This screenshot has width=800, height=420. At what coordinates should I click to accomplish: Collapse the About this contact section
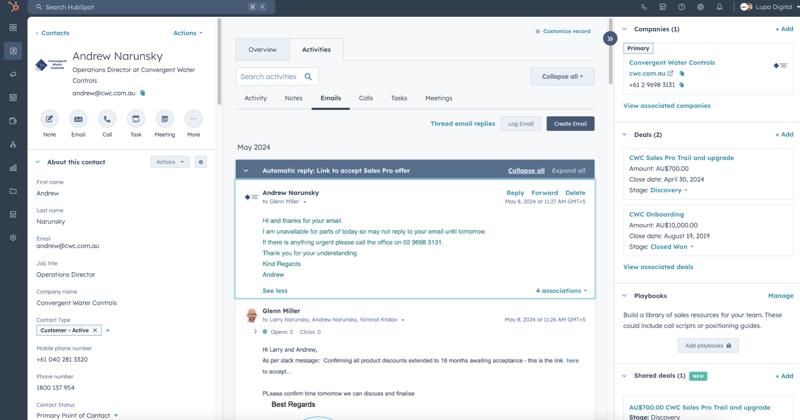37,162
